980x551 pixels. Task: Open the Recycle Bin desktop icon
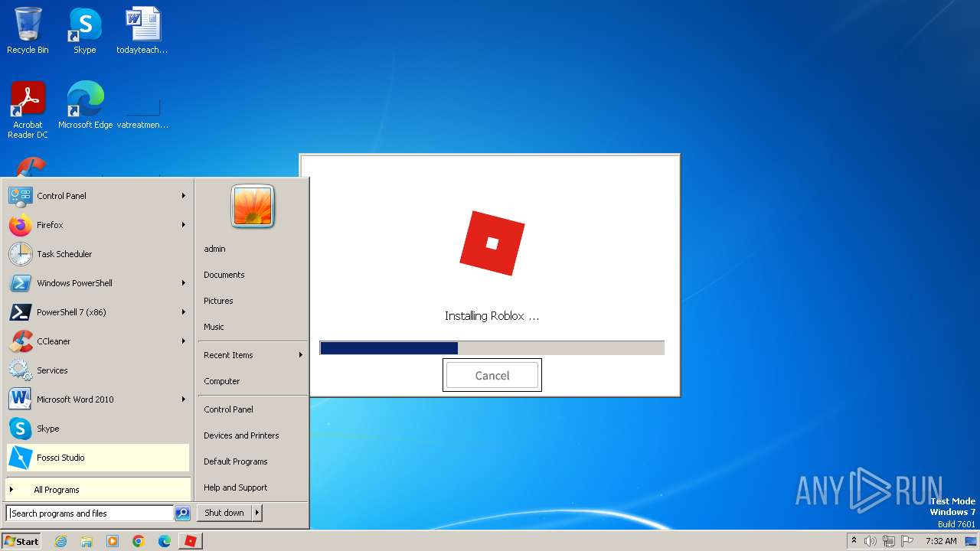28,31
